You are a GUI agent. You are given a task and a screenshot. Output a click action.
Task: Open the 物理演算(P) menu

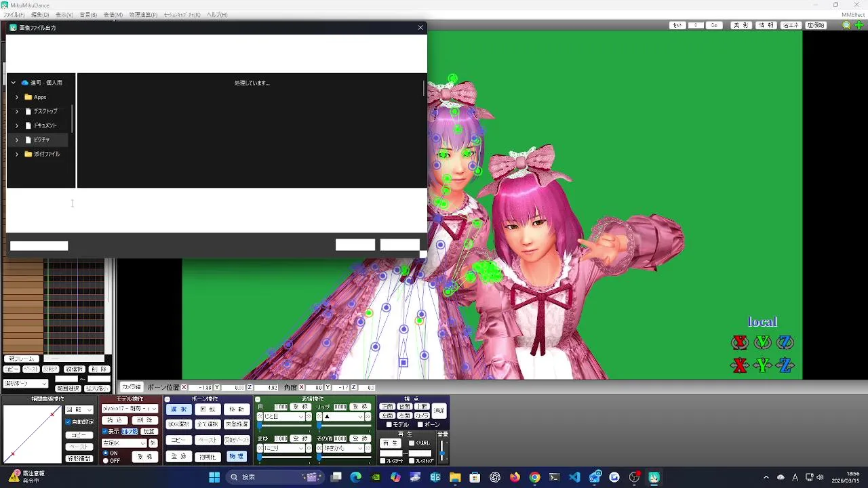pos(143,14)
